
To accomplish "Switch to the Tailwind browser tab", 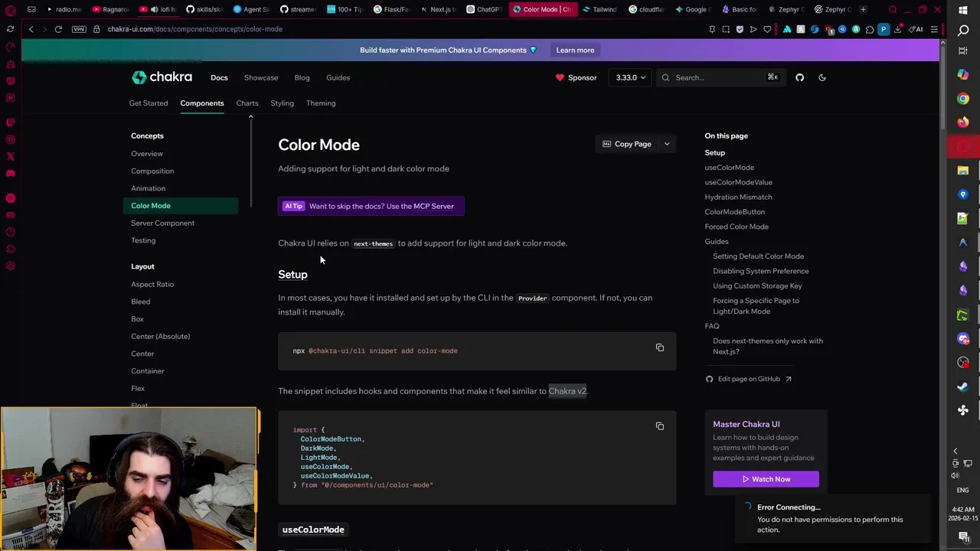I will 599,9.
